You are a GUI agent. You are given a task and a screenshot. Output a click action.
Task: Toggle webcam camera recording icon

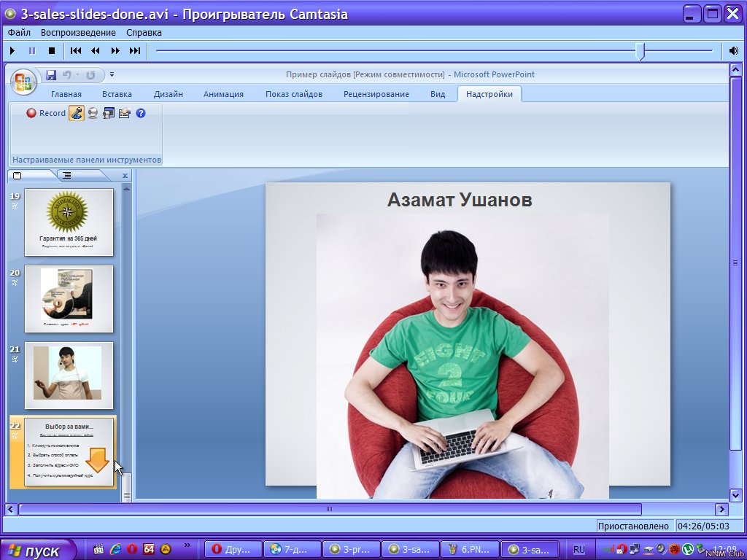pyautogui.click(x=93, y=113)
